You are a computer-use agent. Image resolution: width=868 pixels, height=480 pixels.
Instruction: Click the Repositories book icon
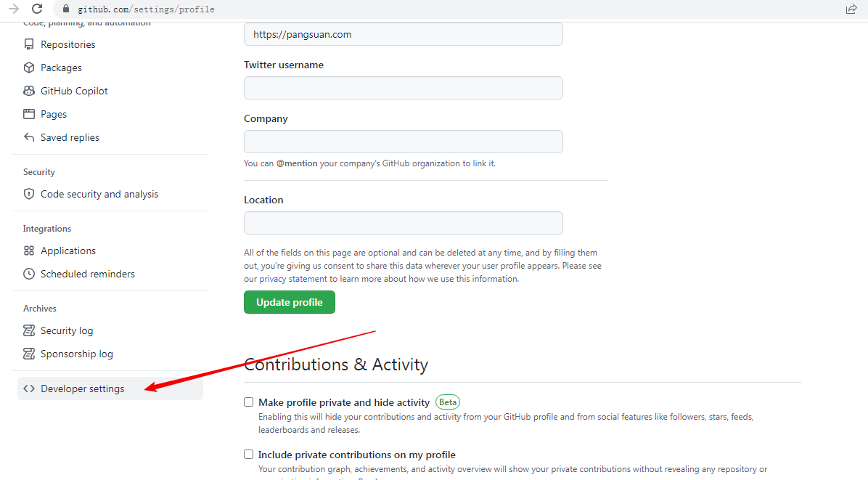tap(29, 44)
